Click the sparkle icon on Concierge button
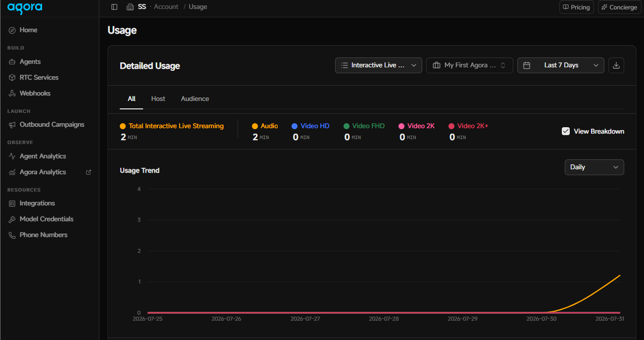644x340 pixels. click(604, 7)
